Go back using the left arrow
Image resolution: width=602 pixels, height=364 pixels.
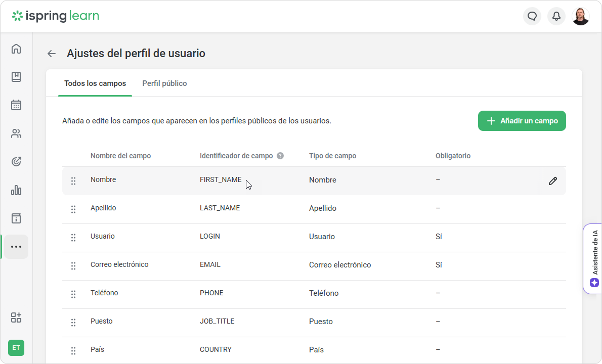tap(51, 54)
